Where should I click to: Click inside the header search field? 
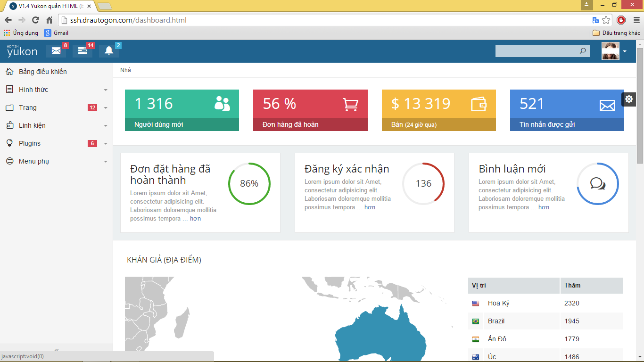coord(537,51)
